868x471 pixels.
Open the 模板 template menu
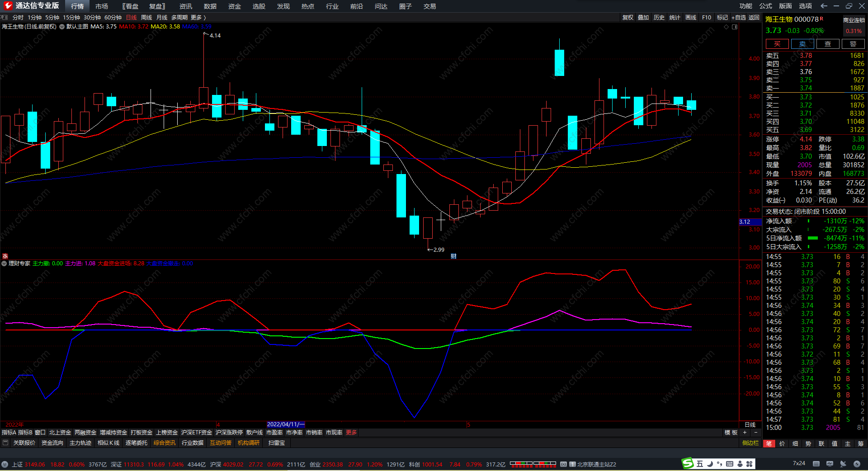point(731,433)
